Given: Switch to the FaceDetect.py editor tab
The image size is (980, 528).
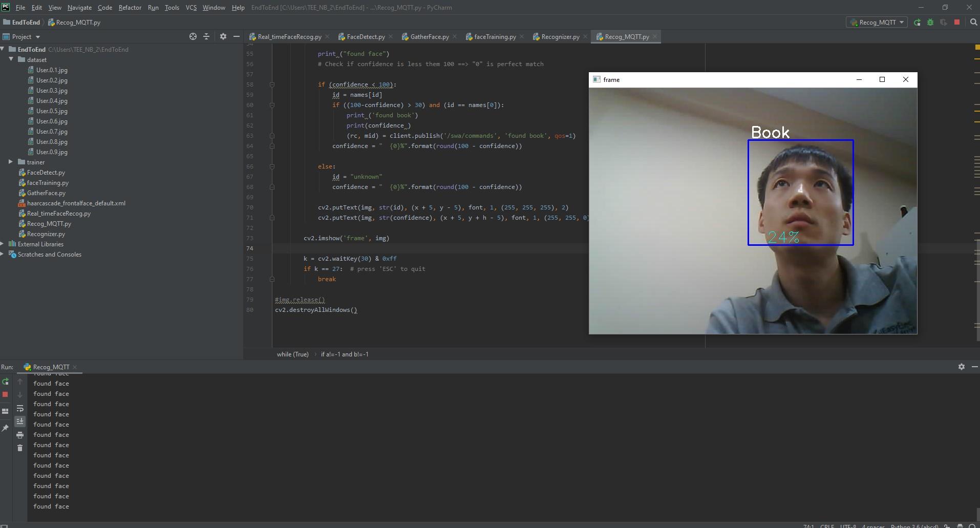Looking at the screenshot, I should coord(365,36).
